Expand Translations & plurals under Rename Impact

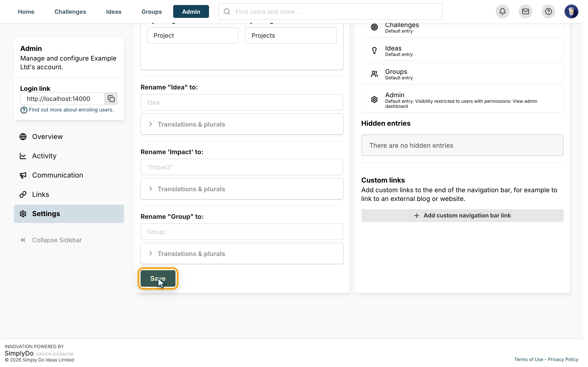[x=242, y=189]
